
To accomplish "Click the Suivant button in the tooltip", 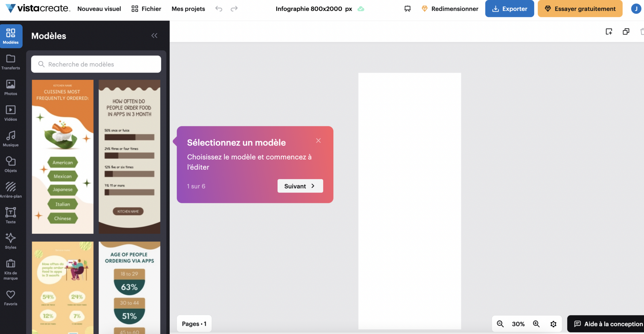I will [x=300, y=186].
